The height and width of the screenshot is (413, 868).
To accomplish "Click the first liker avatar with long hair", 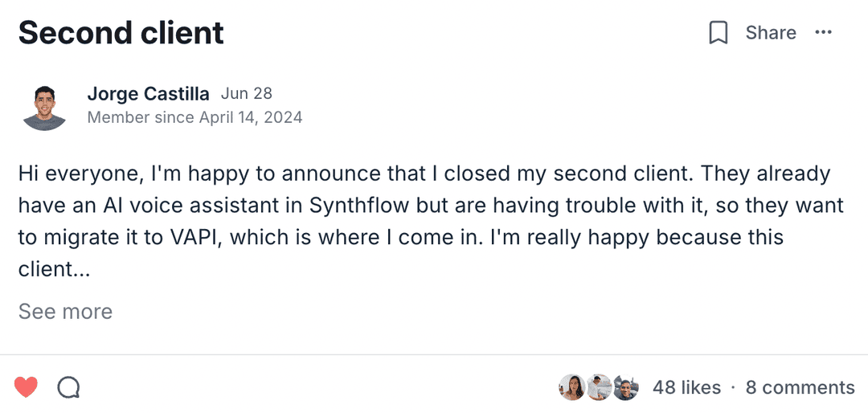I will 571,387.
